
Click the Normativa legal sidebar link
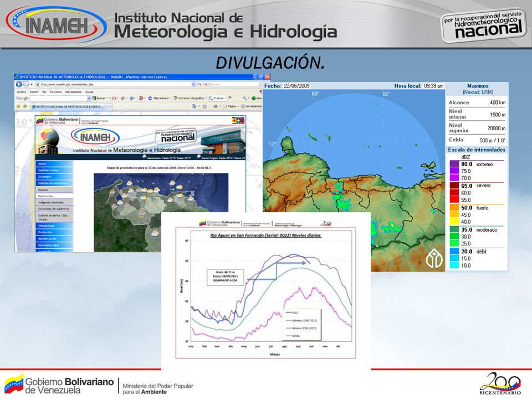(x=54, y=245)
